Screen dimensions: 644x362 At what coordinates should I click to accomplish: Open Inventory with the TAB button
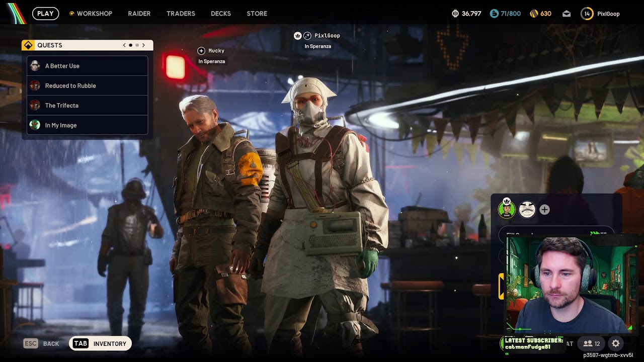(x=101, y=344)
